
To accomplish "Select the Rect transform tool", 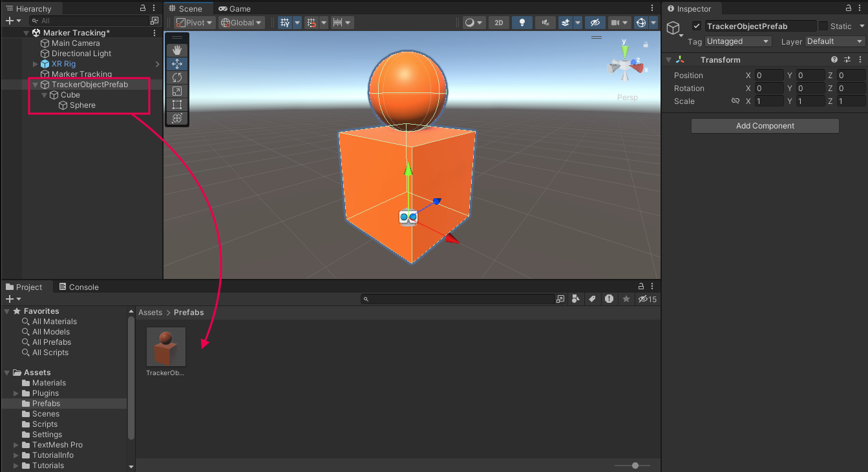I will pyautogui.click(x=177, y=105).
